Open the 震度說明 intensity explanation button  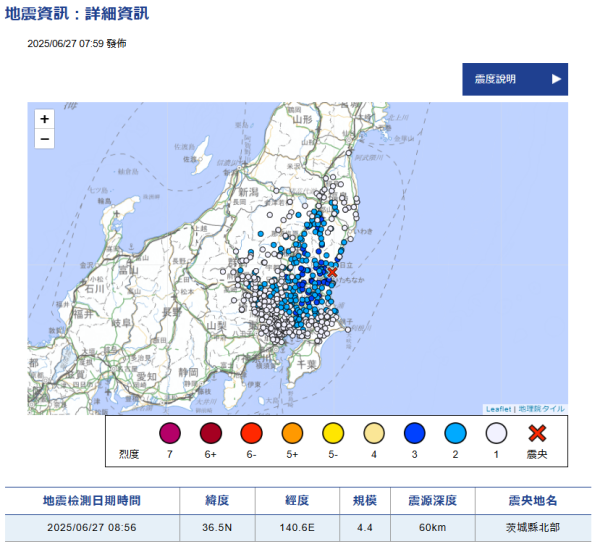[515, 79]
